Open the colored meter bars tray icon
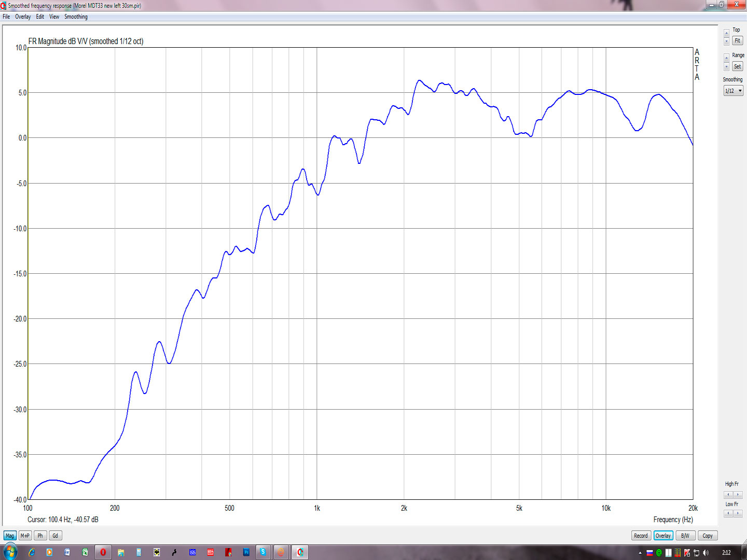 pyautogui.click(x=677, y=553)
